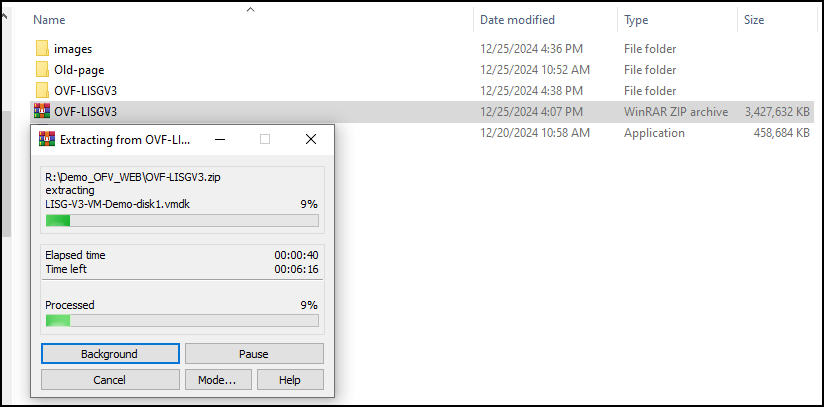Send extraction to Background
This screenshot has width=824, height=407.
point(110,354)
